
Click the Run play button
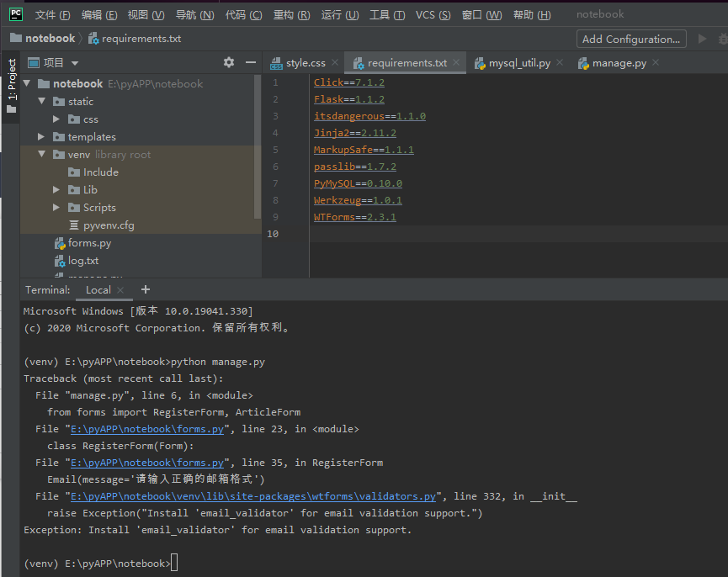point(703,39)
